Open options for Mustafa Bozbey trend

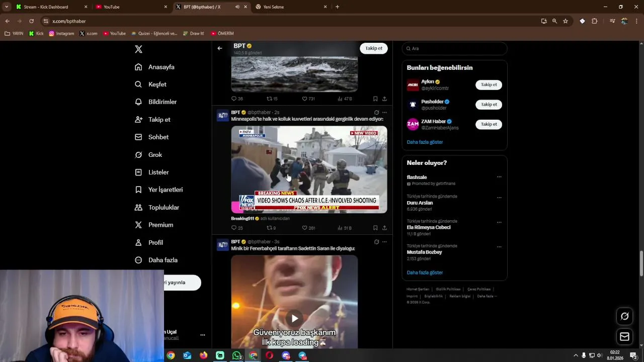(x=499, y=247)
